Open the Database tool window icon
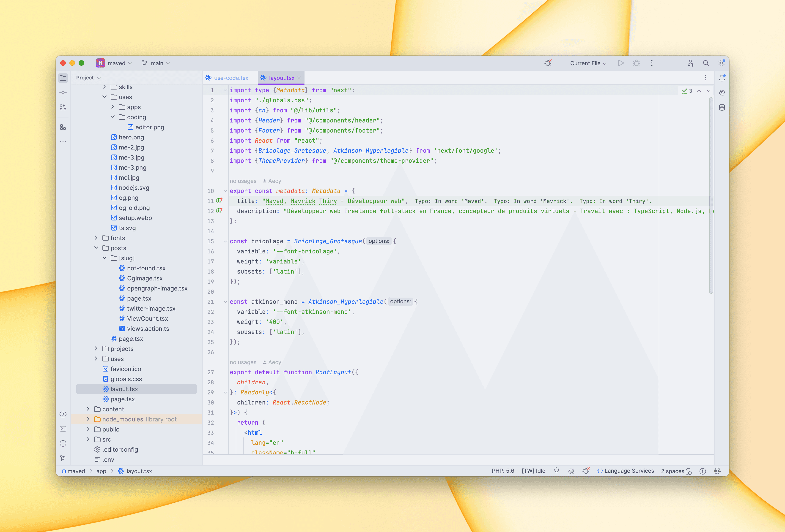 click(x=722, y=107)
